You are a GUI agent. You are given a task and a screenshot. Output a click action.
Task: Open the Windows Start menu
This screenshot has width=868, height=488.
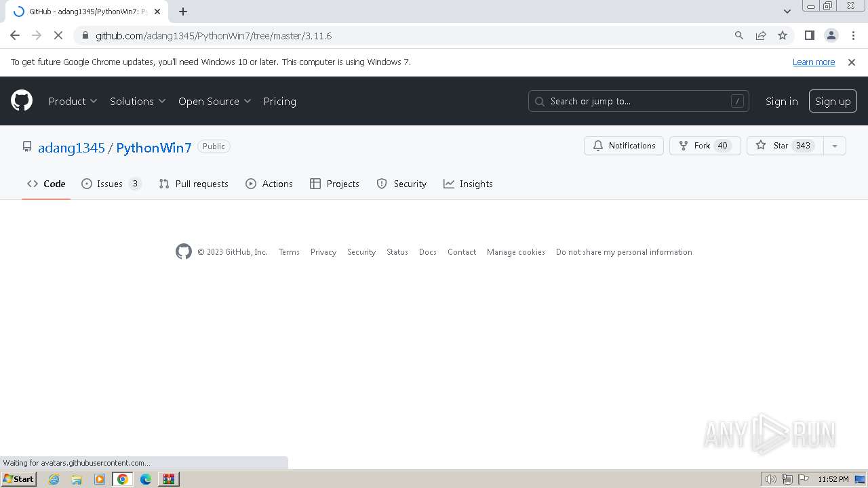pos(18,479)
